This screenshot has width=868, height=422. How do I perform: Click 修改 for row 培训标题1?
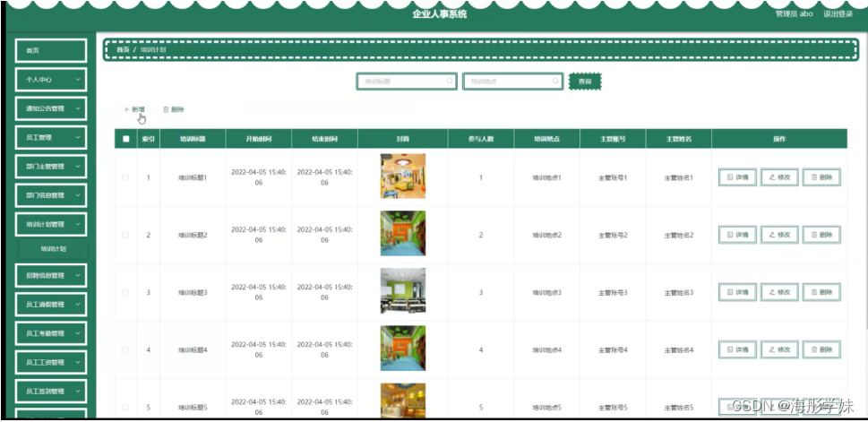(779, 177)
